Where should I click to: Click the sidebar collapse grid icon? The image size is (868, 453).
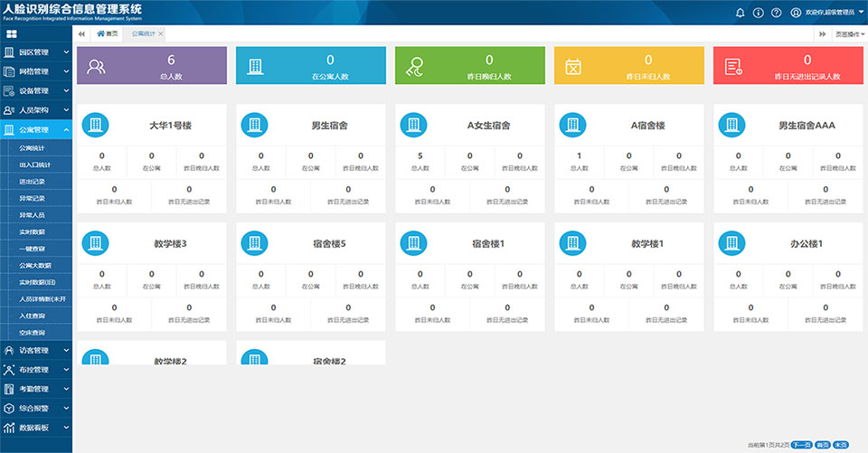point(12,33)
